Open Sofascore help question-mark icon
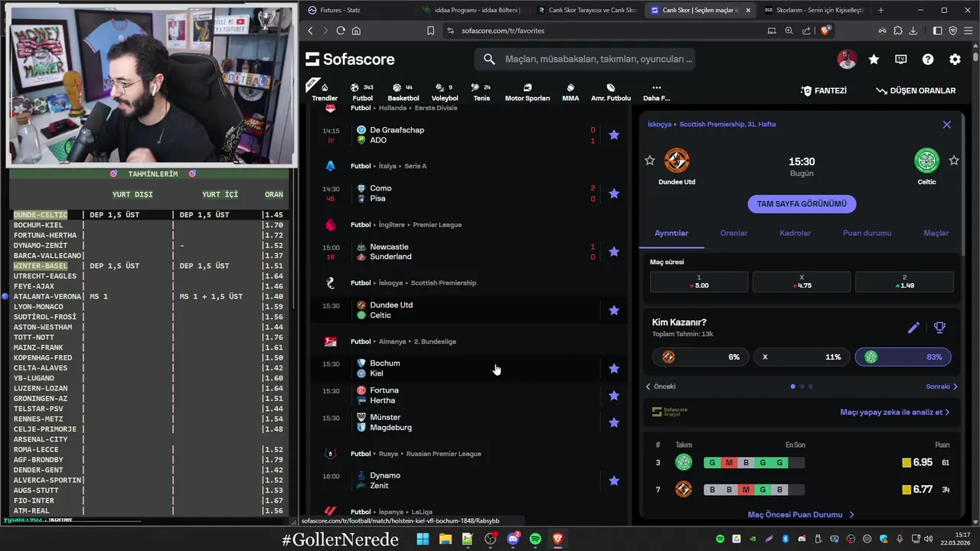The width and height of the screenshot is (980, 551). point(928,59)
